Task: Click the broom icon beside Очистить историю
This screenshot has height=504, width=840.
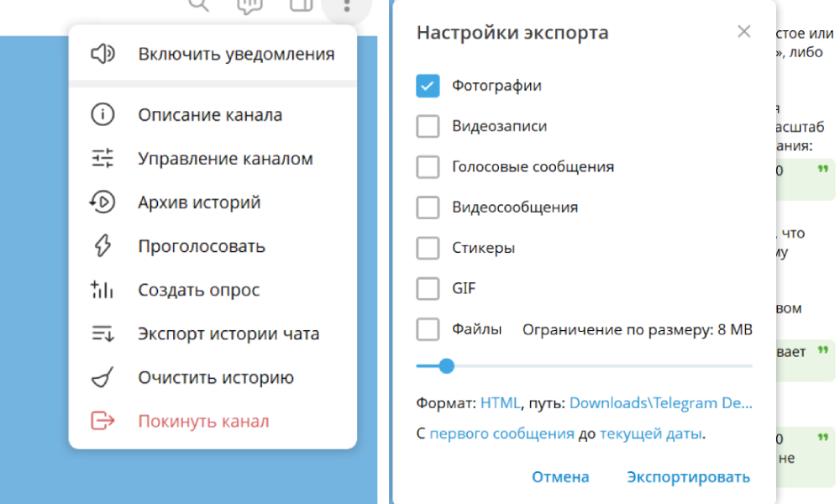Action: [x=102, y=377]
